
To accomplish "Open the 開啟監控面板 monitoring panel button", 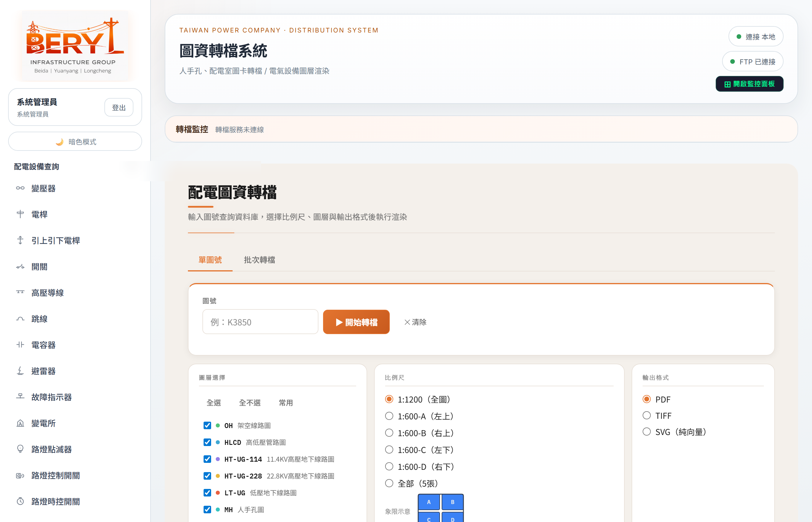I will point(749,84).
